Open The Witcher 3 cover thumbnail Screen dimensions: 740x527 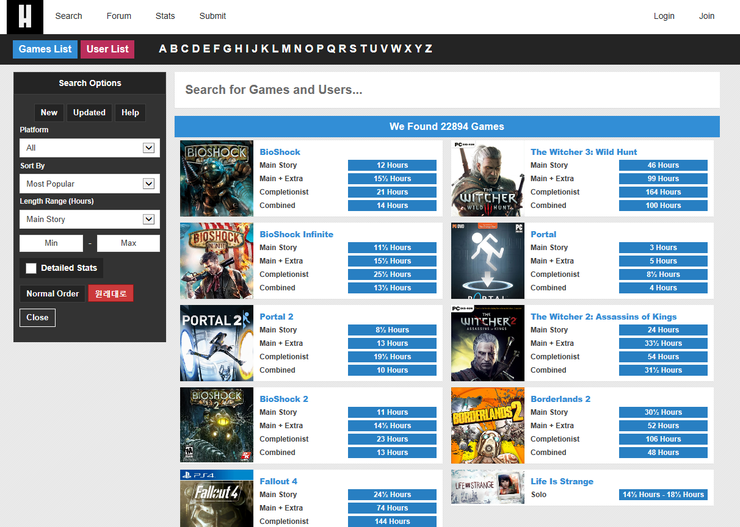click(x=488, y=178)
